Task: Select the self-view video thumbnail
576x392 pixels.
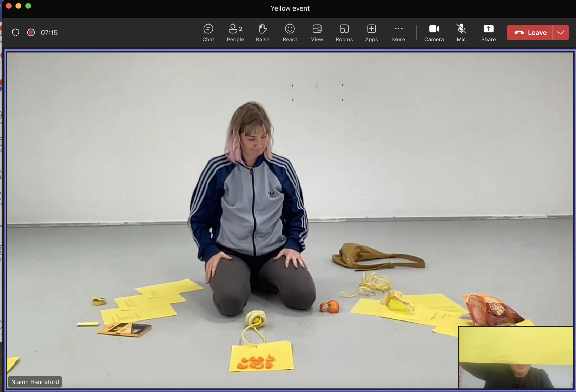Action: pyautogui.click(x=515, y=357)
